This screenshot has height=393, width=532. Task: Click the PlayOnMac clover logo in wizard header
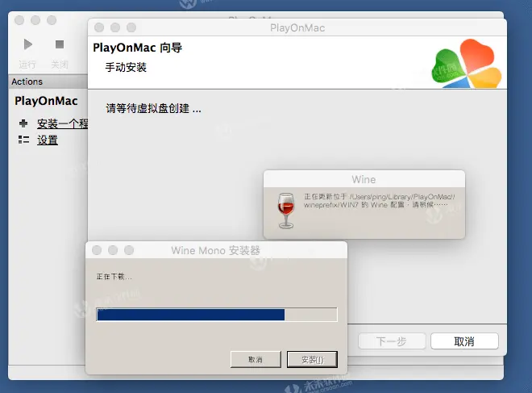(x=467, y=64)
